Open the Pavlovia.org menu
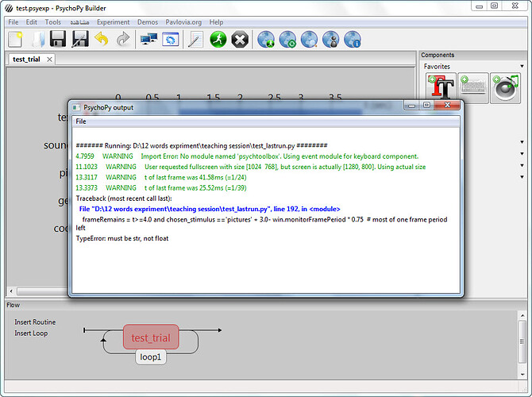532x397 pixels. (x=183, y=22)
